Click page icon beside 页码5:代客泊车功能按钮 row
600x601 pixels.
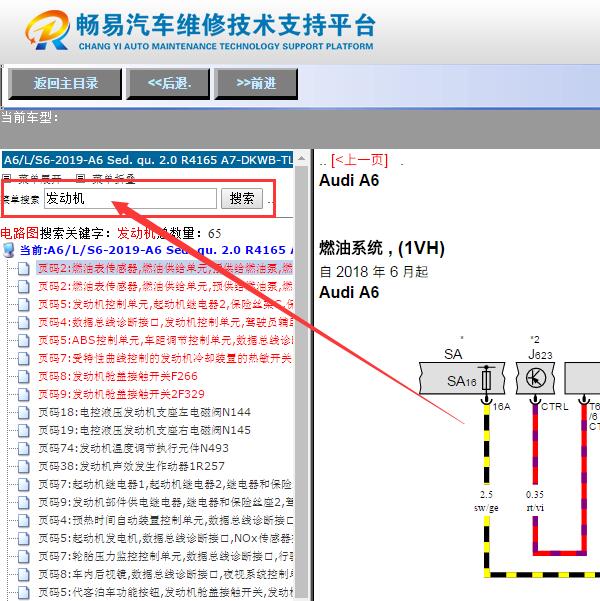23,592
